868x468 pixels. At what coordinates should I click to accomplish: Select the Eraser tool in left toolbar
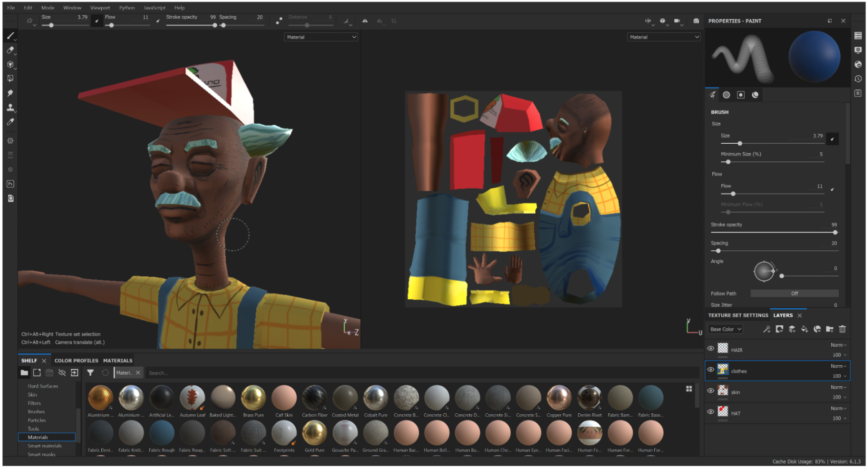pyautogui.click(x=10, y=50)
